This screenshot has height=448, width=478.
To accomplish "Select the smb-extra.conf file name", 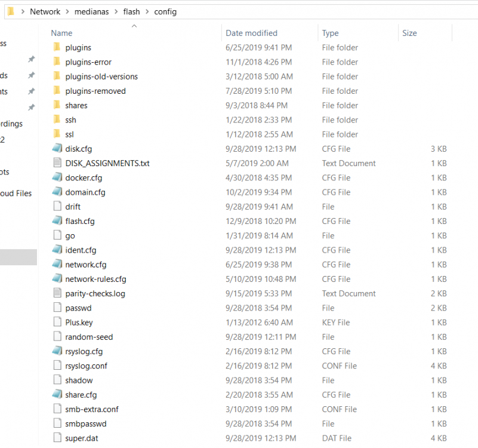I will click(92, 409).
